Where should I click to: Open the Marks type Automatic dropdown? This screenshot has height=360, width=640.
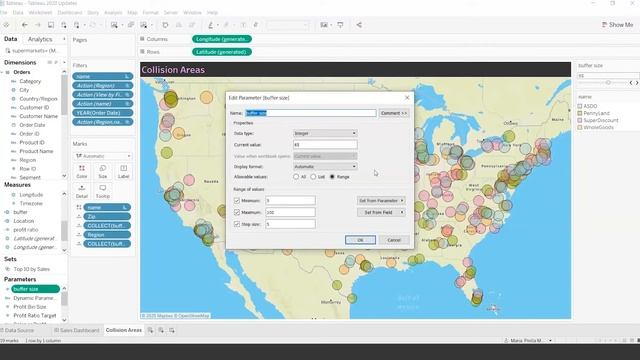(x=103, y=156)
